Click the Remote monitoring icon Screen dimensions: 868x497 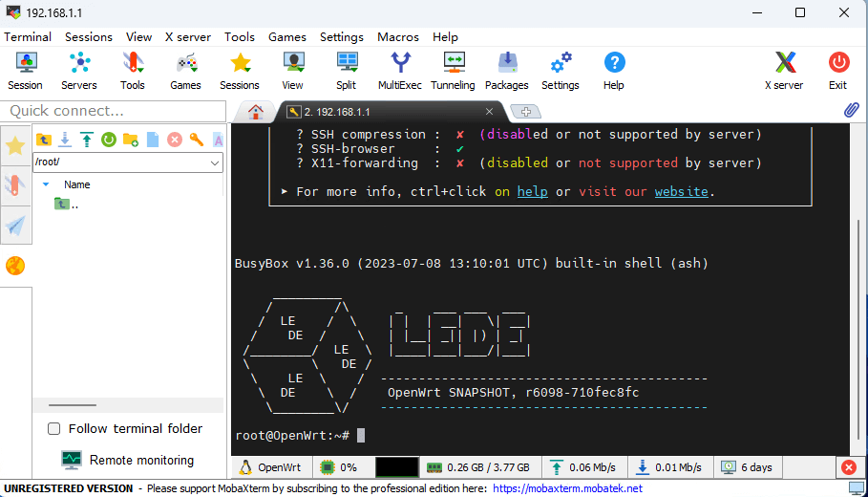click(72, 460)
